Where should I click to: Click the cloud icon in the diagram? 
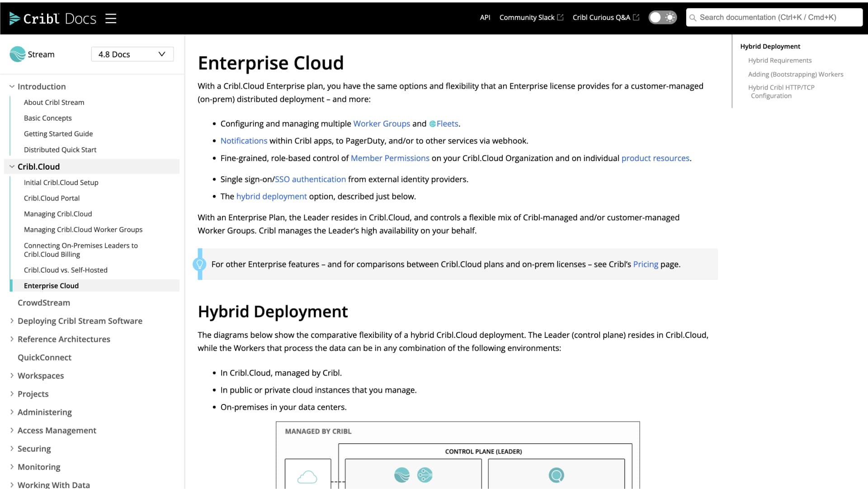pyautogui.click(x=307, y=477)
